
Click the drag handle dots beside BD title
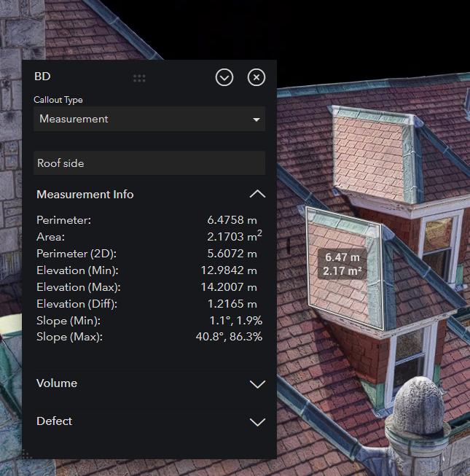click(x=139, y=77)
